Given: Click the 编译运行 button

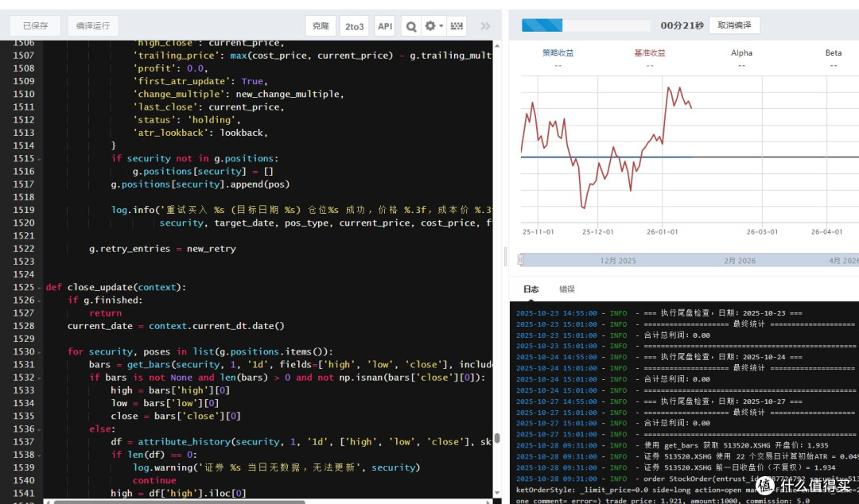Looking at the screenshot, I should 93,25.
